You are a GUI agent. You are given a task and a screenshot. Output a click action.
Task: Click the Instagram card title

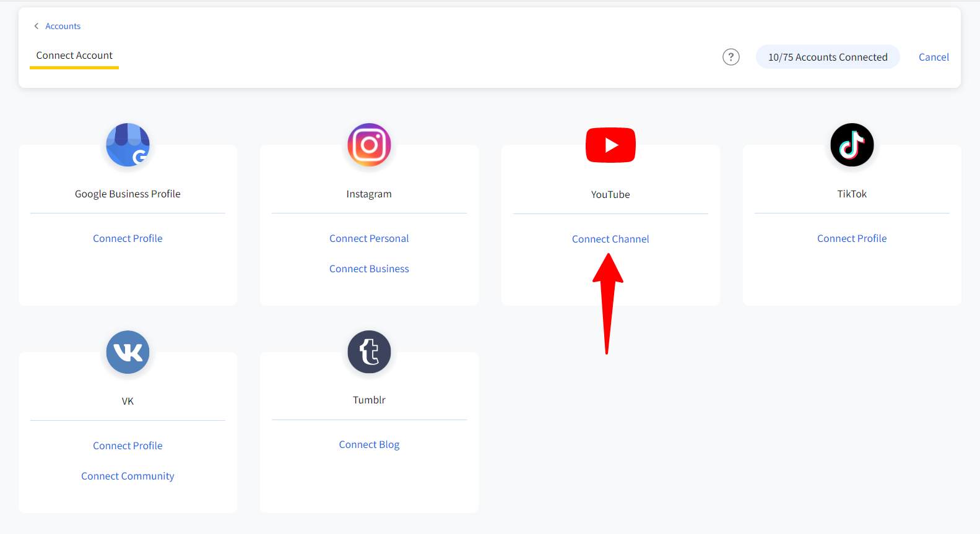click(369, 194)
